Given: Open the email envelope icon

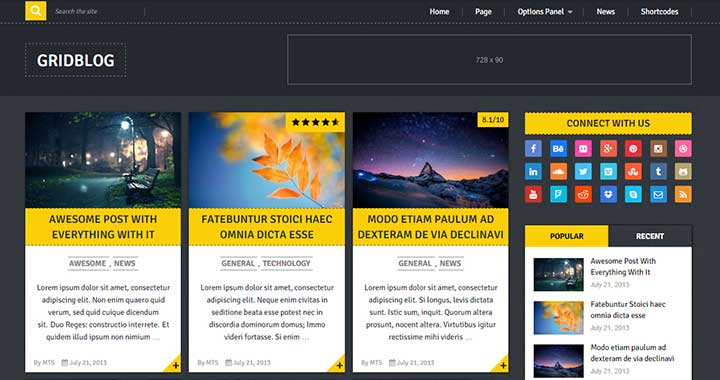Looking at the screenshot, I should 658,195.
